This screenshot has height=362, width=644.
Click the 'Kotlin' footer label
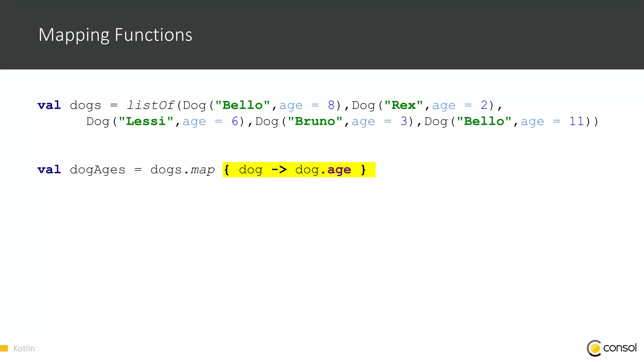coord(24,348)
